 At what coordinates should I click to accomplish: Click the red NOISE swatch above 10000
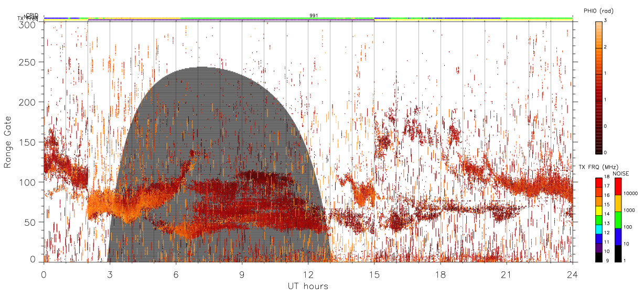(618, 185)
